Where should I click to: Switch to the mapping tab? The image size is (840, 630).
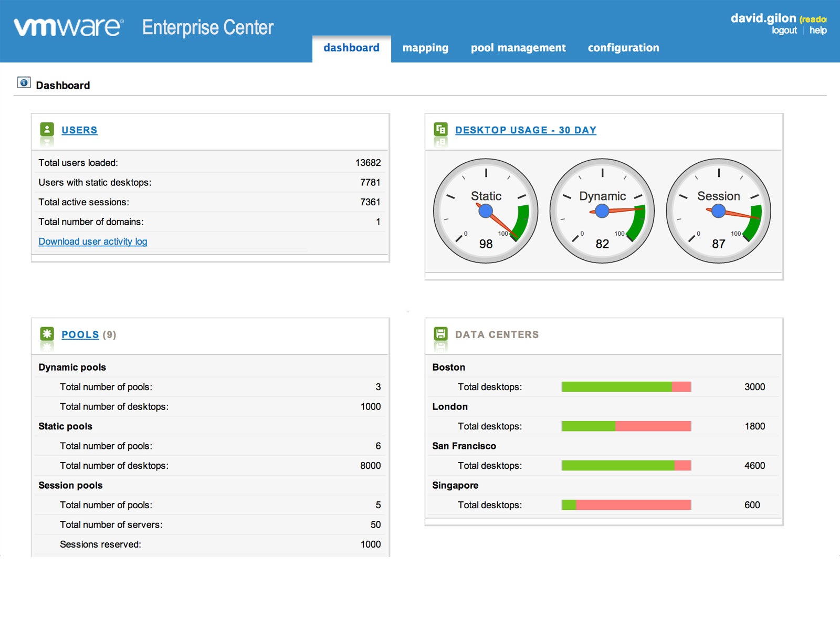[x=426, y=48]
